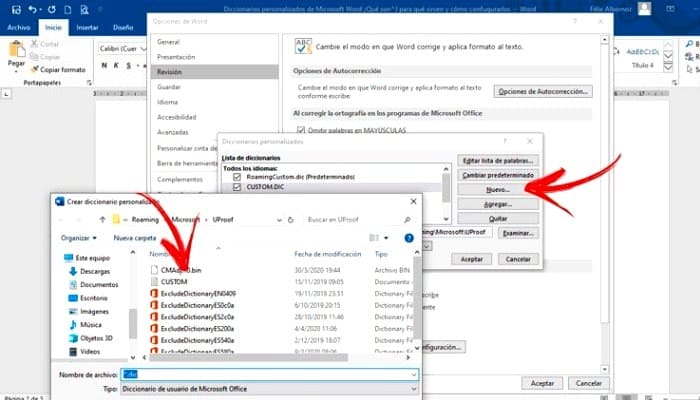Select Imágenes folder in navigation pane
Screen dimensions: 700x400
88,311
